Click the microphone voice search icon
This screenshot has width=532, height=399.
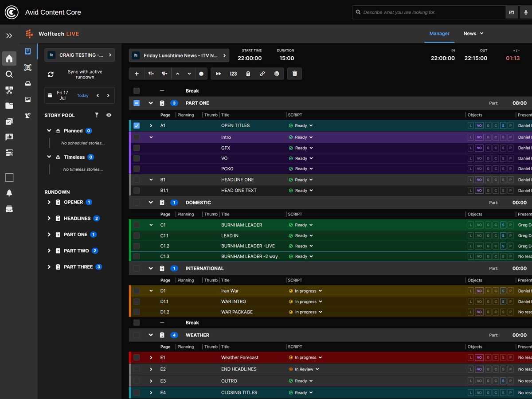point(526,12)
